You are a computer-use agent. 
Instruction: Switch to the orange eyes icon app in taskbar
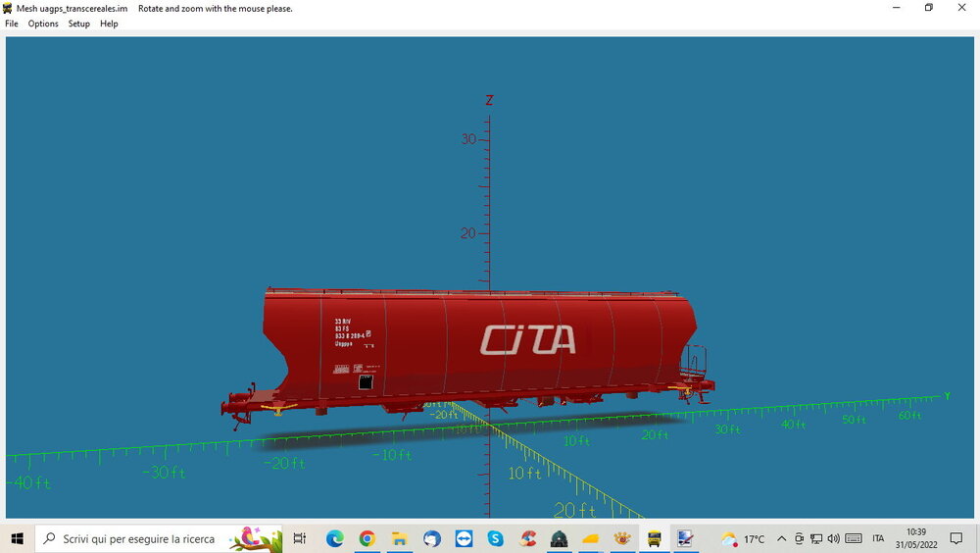[622, 538]
